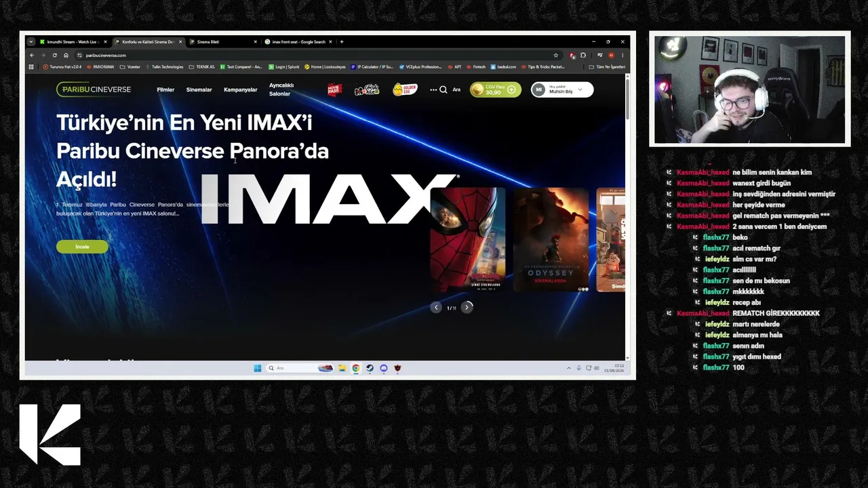Viewport: 868px width, 488px height.
Task: Click the Windows taskbar search box Ara
Action: 300,368
